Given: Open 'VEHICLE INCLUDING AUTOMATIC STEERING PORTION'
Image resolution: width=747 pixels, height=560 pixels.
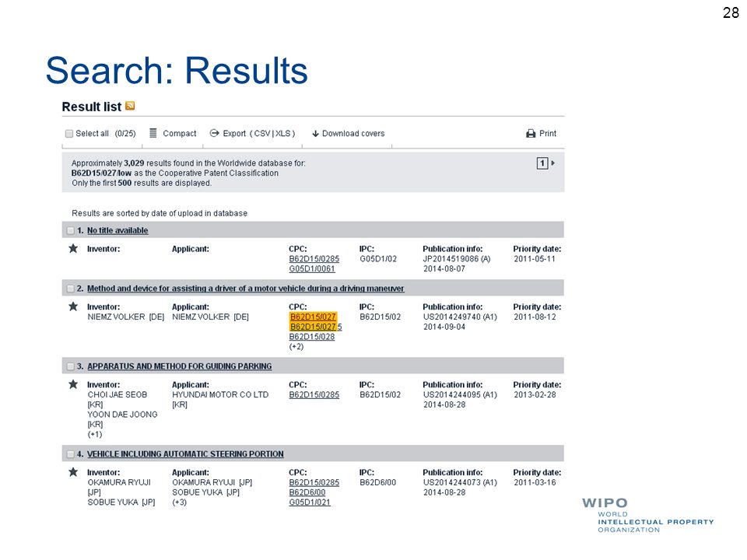Looking at the screenshot, I should pos(185,454).
